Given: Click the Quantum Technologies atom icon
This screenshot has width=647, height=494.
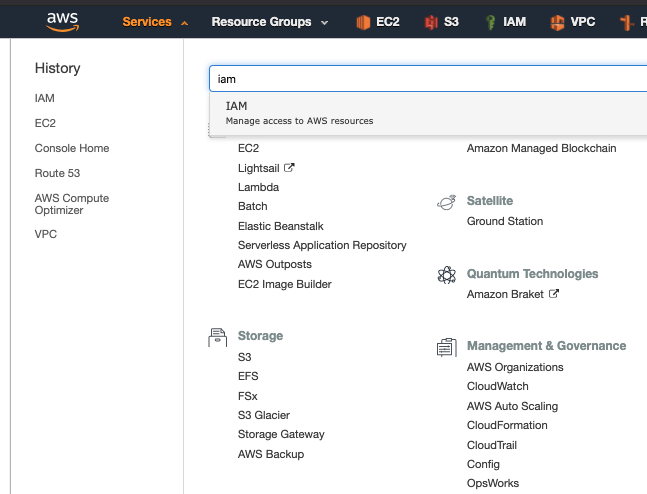Looking at the screenshot, I should pyautogui.click(x=446, y=274).
